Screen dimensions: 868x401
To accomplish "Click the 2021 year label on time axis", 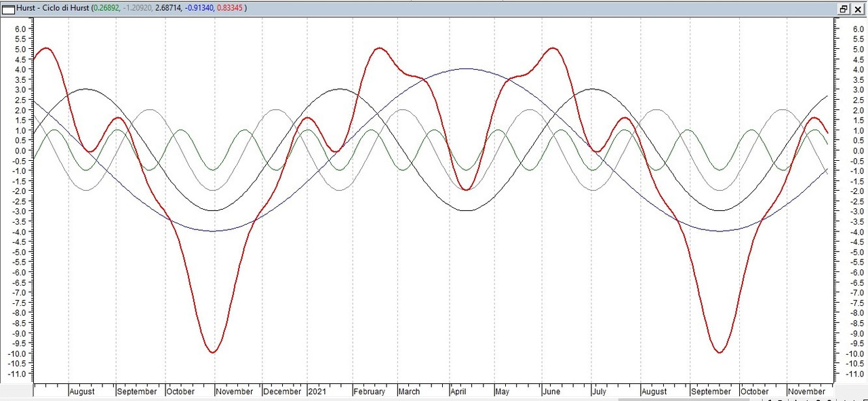I will (x=317, y=392).
